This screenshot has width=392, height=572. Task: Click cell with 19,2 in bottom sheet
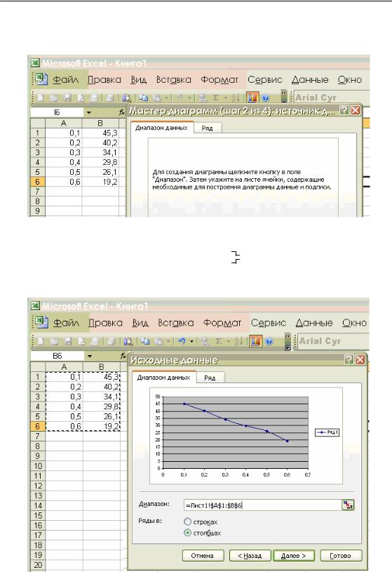[x=102, y=426]
